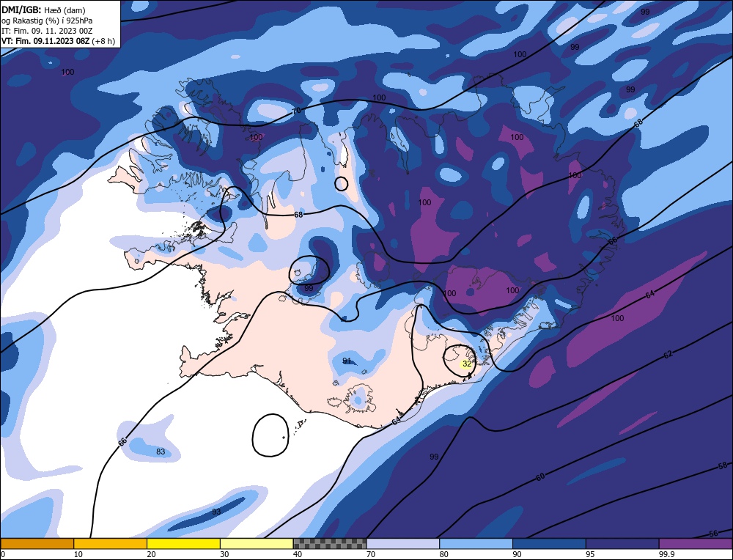Click the amber 10-20 legend color band
733x560 pixels.
pos(111,543)
